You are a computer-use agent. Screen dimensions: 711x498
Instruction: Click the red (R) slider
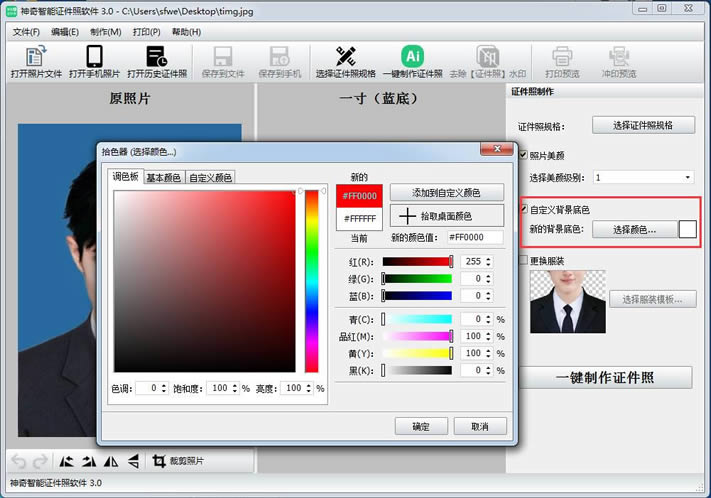click(x=418, y=262)
